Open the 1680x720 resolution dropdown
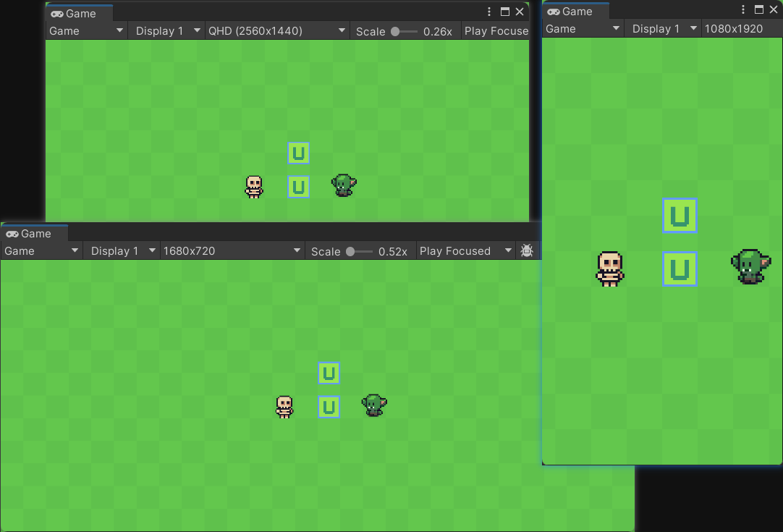 pos(232,250)
